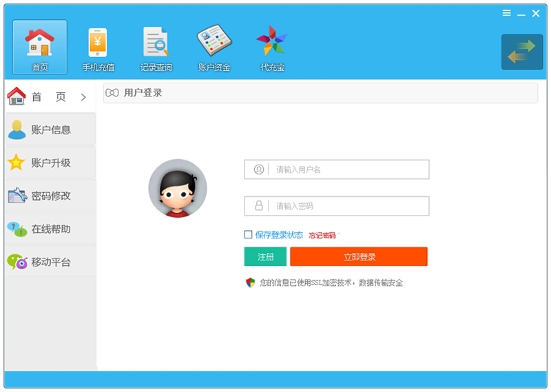
Task: Expand the 首页 sidebar chevron arrow
Action: pyautogui.click(x=83, y=97)
